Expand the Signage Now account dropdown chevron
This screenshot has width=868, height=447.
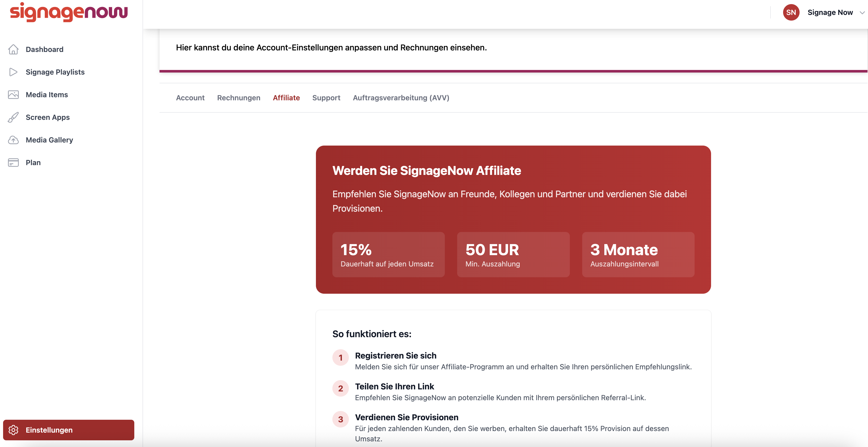point(862,13)
